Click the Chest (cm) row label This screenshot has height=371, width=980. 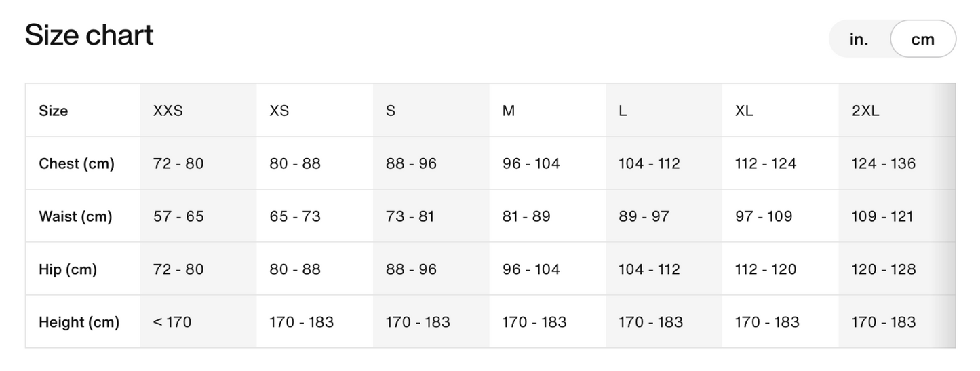(x=77, y=163)
